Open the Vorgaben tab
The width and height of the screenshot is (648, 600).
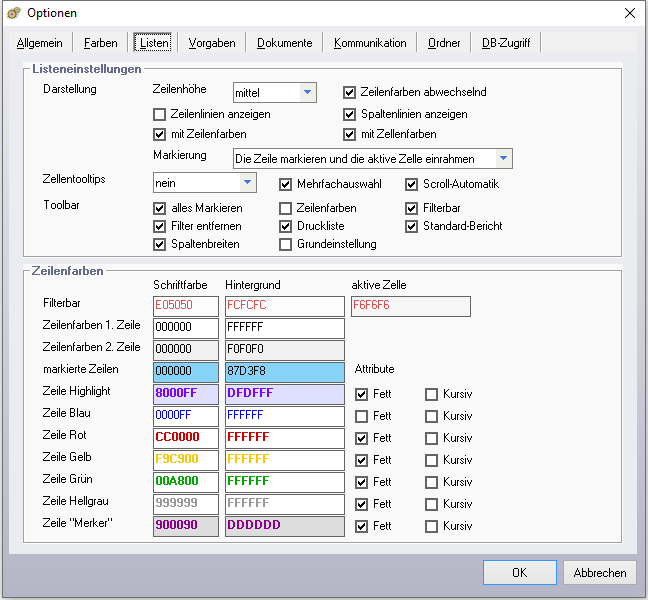[x=212, y=43]
